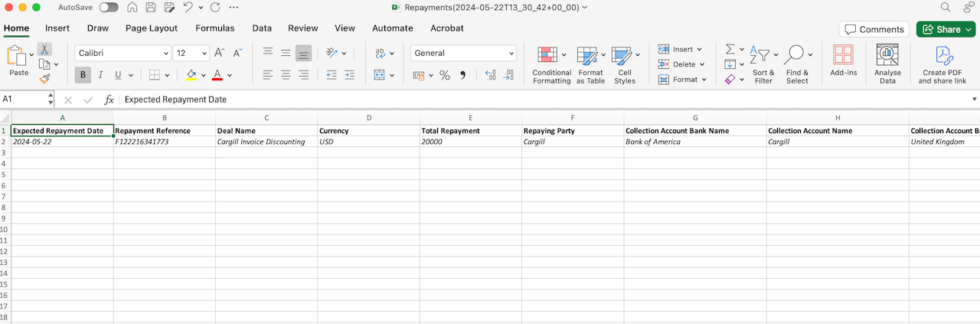Viewport: 980px width, 324px height.
Task: Open the Calibri font name dropdown
Action: [x=123, y=54]
